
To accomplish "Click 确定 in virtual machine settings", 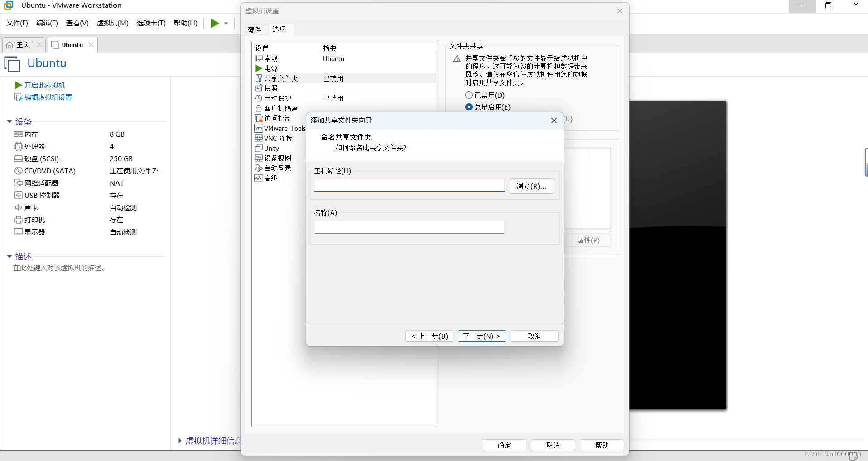I will [504, 445].
